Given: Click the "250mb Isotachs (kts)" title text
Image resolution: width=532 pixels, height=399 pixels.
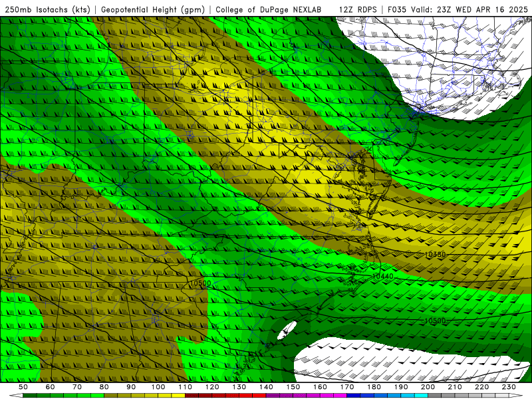Looking at the screenshot, I should point(47,9).
